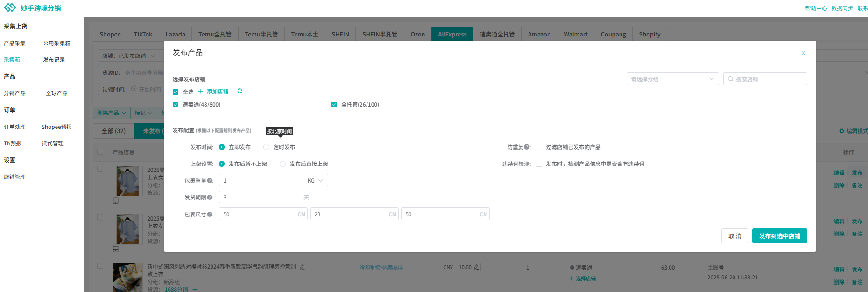Open 发布记录 in the sidebar
Screen dimensions: 868x292
click(x=54, y=60)
